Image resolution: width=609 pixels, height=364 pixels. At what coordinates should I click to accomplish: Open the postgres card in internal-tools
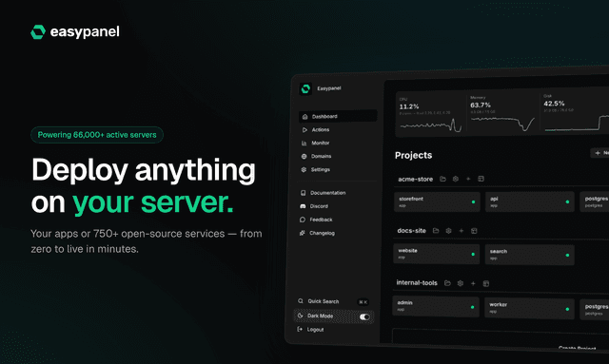click(x=594, y=309)
